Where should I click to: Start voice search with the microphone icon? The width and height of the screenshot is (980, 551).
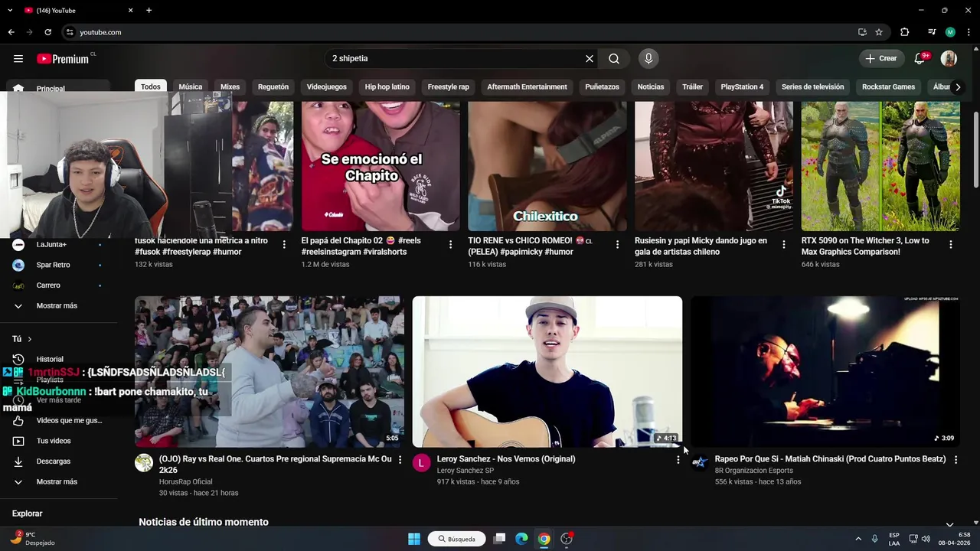click(648, 59)
